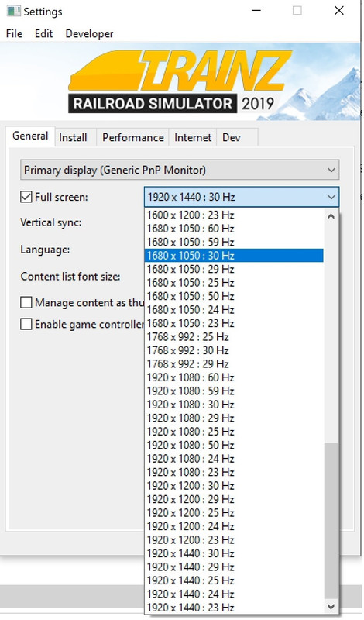The image size is (364, 620).
Task: Select 1680 x 1050 : 24 Hz
Action: 235,309
